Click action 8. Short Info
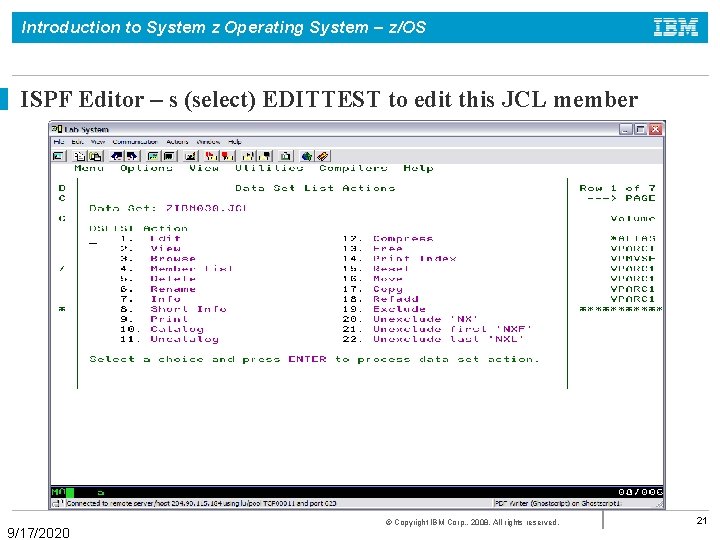 (x=173, y=309)
